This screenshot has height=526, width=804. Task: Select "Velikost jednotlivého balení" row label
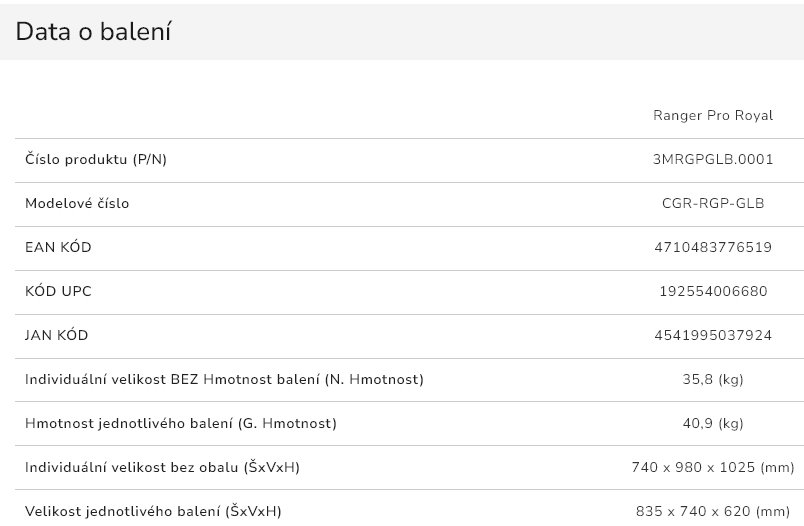pos(153,511)
